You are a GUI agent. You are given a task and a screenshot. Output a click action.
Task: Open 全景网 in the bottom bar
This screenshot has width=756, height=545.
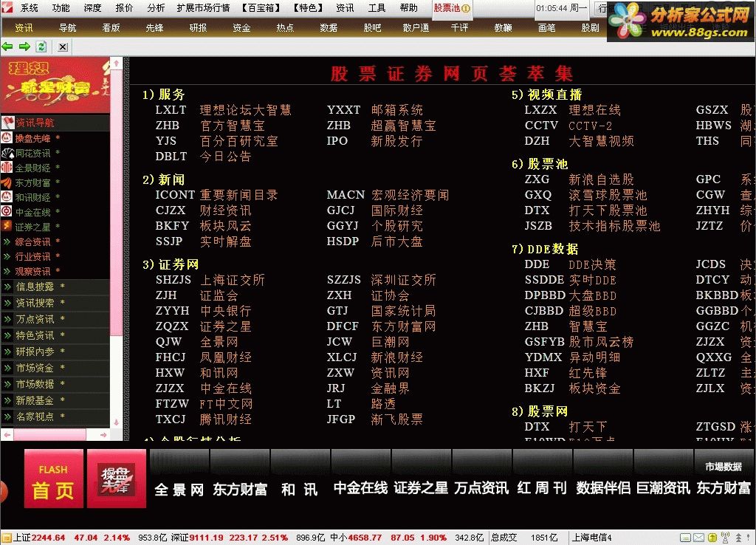[x=179, y=489]
